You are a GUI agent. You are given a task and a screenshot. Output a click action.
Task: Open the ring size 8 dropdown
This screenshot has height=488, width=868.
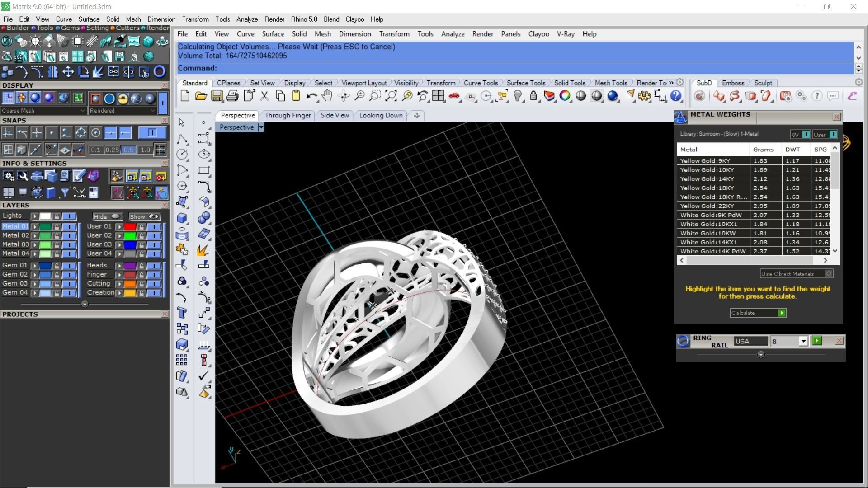tap(803, 342)
